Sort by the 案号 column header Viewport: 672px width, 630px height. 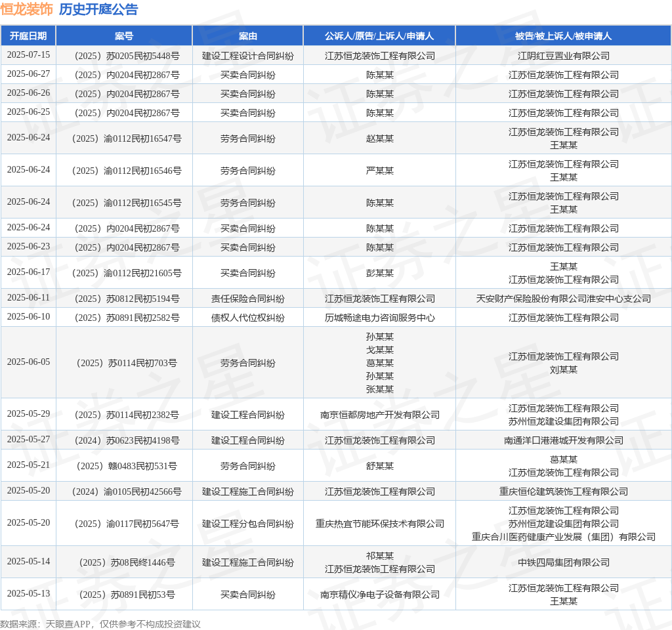124,36
